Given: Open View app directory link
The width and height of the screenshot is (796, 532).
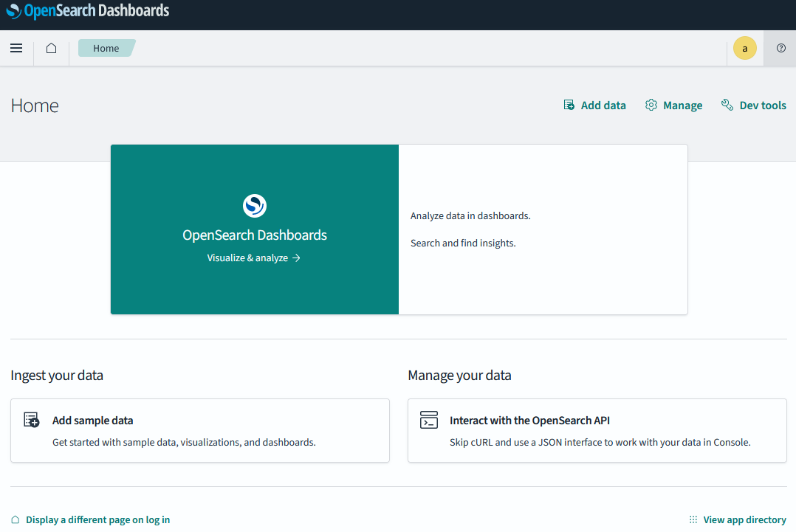Looking at the screenshot, I should click(x=744, y=520).
